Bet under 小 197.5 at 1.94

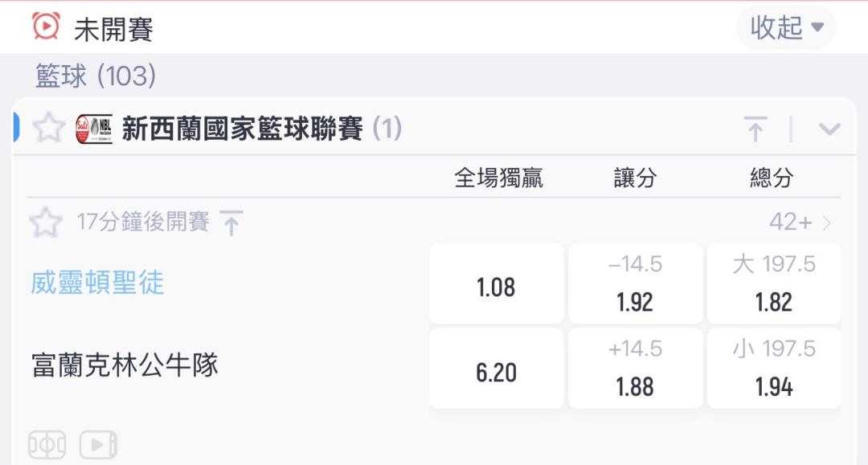(774, 369)
